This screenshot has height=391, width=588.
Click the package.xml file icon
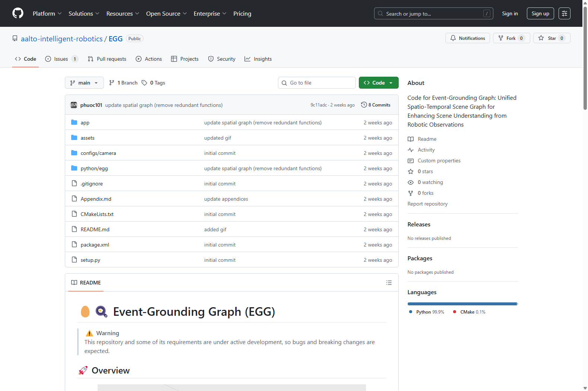click(74, 245)
